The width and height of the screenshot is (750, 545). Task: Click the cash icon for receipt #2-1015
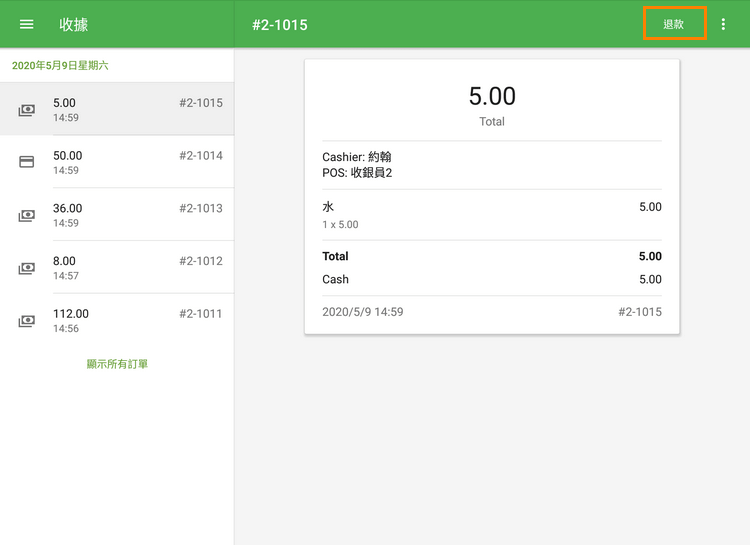click(27, 110)
